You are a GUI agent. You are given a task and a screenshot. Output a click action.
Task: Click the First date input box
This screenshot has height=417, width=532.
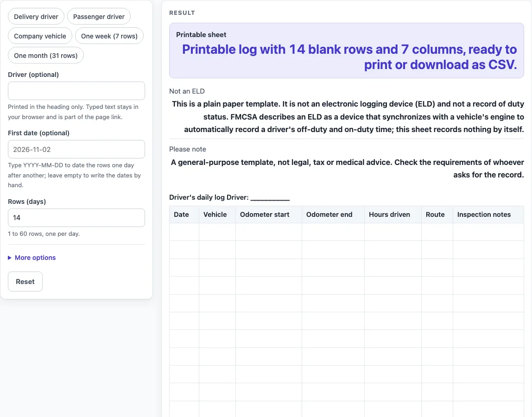point(76,149)
